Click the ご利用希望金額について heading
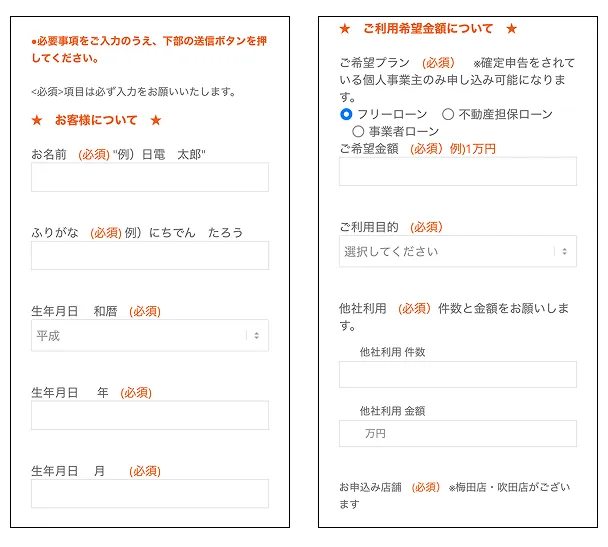The height and width of the screenshot is (547, 608). click(x=428, y=28)
